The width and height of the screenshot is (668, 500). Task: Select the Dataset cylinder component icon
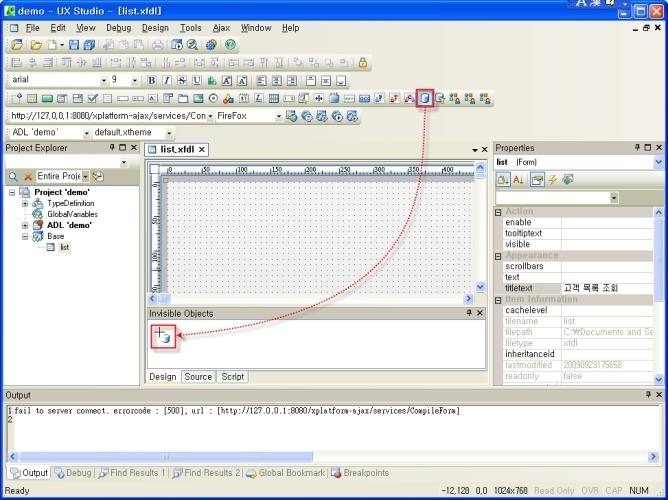coord(425,99)
